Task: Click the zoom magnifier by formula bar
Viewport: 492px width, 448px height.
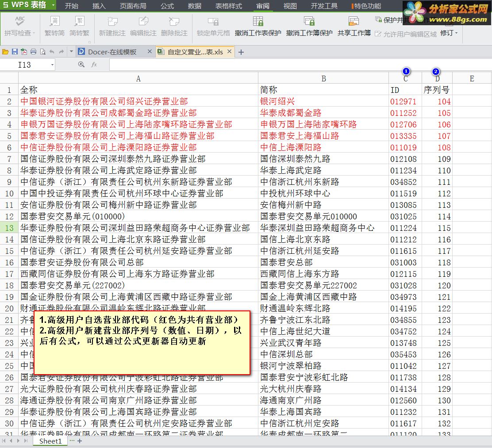Action: coord(81,65)
